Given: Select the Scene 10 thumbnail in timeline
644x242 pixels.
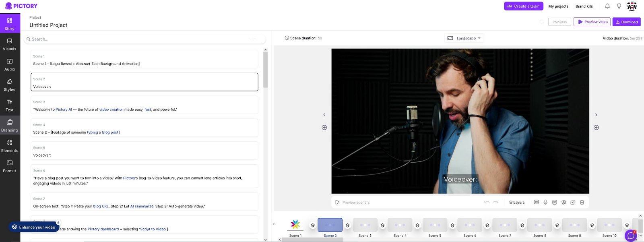Looking at the screenshot, I should click(x=609, y=225).
